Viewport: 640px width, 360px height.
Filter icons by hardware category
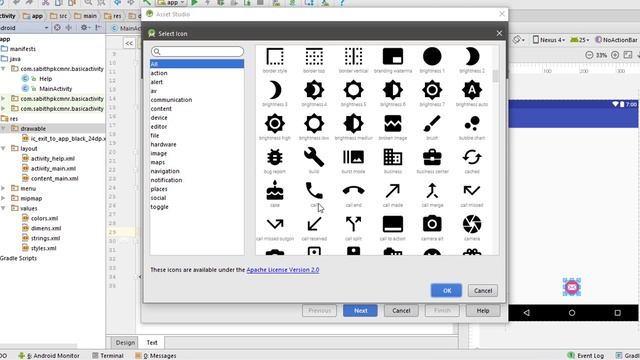163,144
